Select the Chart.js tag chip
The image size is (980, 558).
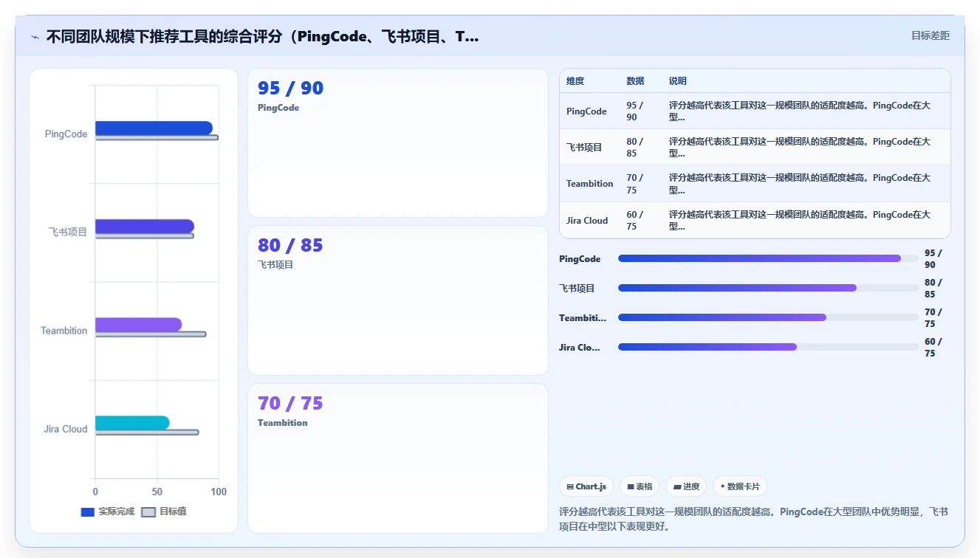click(x=586, y=486)
